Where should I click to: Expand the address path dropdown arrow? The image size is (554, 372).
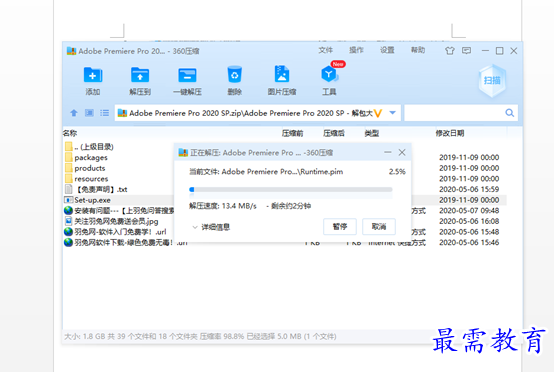tap(393, 113)
